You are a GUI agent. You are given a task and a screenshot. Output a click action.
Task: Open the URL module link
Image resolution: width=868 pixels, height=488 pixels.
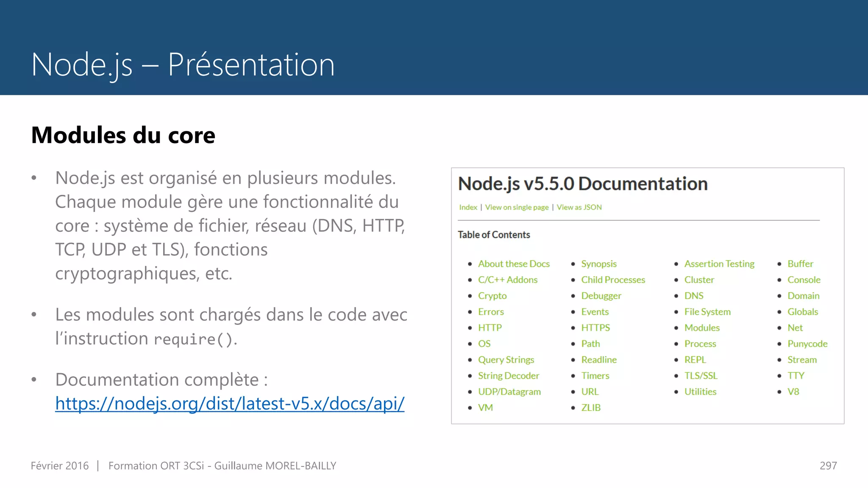point(590,392)
